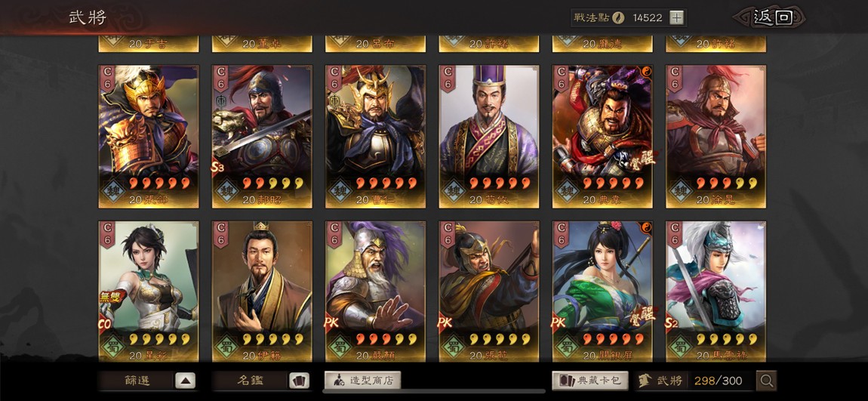Select the 郝昭 general card
Screen dimensions: 868x401
point(262,137)
